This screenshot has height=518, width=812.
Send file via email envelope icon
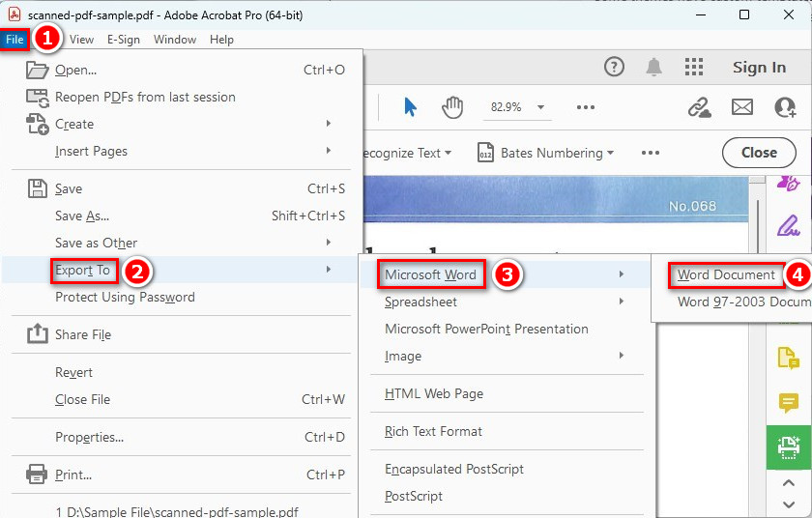[741, 107]
